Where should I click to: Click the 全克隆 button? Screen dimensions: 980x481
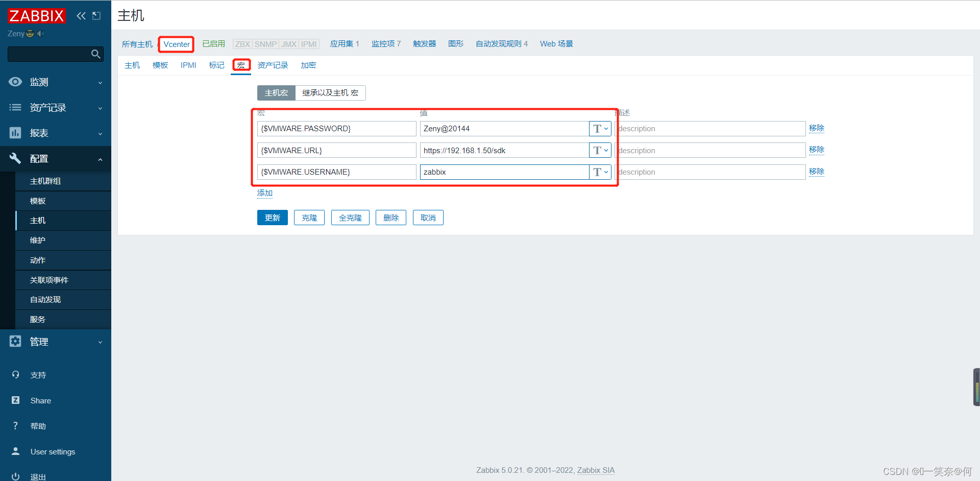[350, 218]
